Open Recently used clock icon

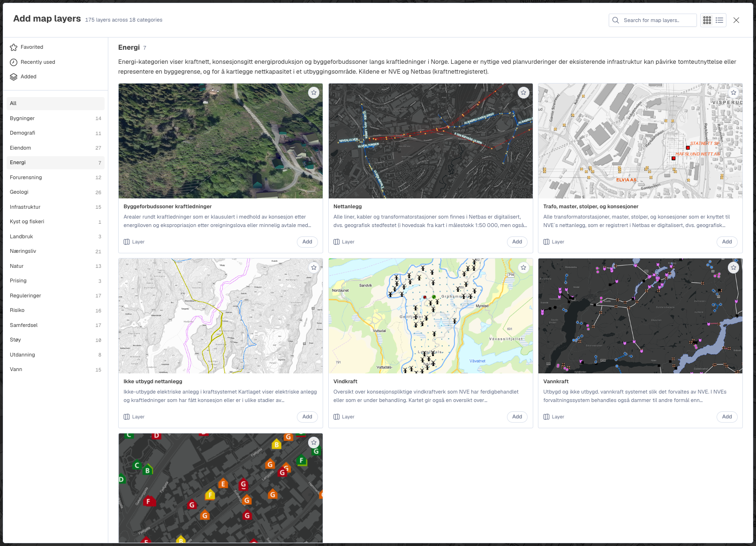coord(14,62)
